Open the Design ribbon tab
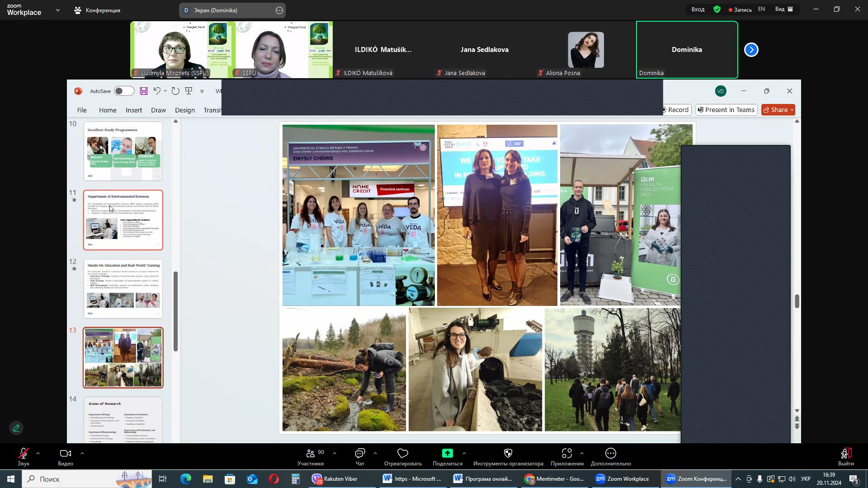The height and width of the screenshot is (488, 868). coord(184,110)
